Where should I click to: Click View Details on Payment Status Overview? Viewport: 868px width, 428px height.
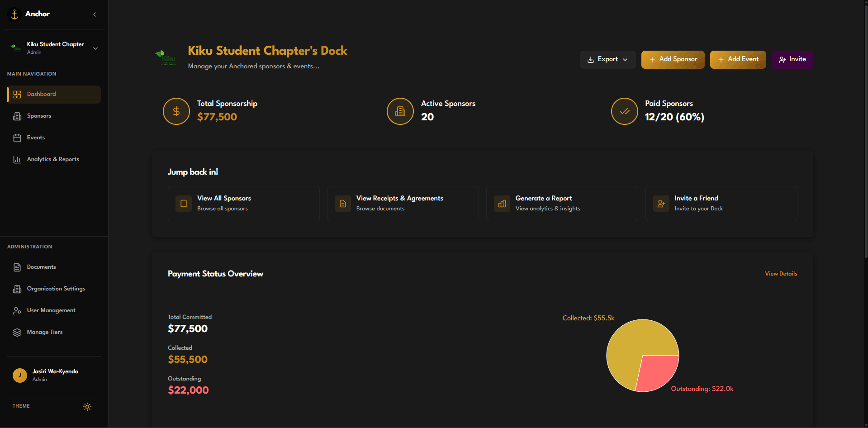click(781, 273)
